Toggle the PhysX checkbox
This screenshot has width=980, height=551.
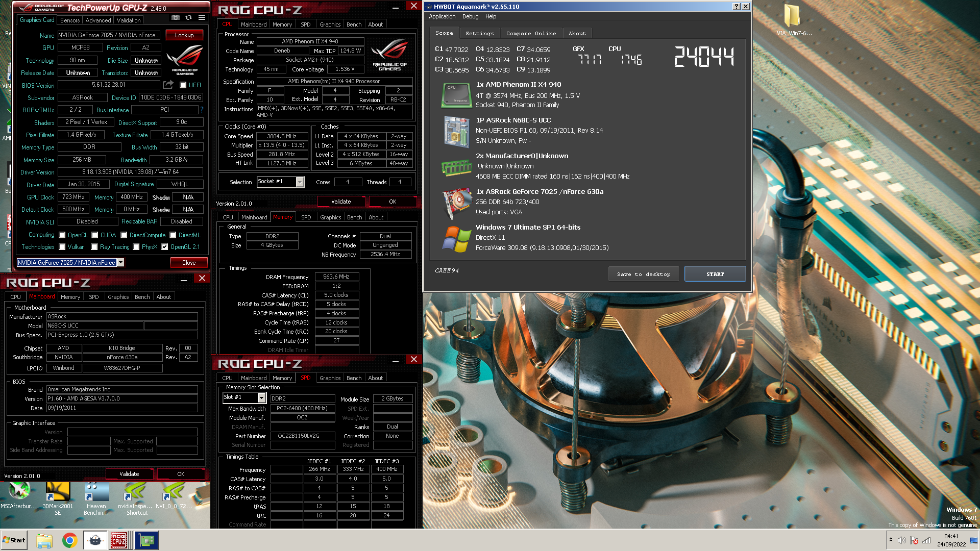click(x=136, y=247)
